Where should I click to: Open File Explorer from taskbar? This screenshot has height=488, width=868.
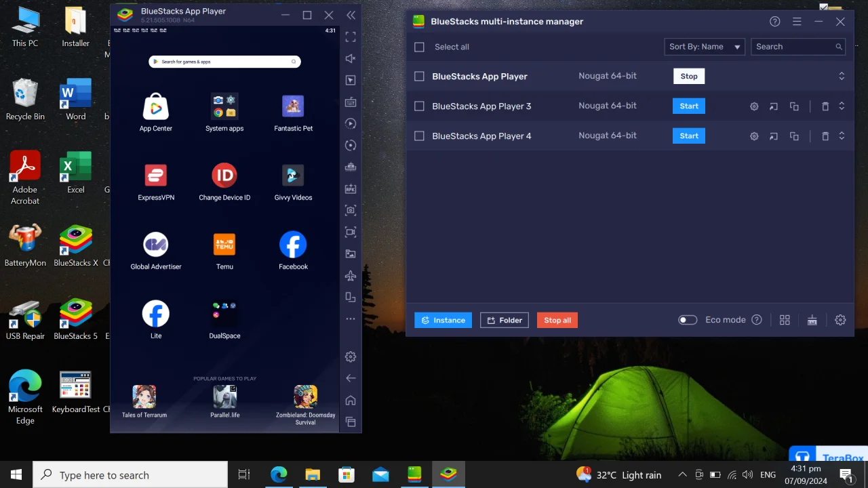pyautogui.click(x=313, y=475)
